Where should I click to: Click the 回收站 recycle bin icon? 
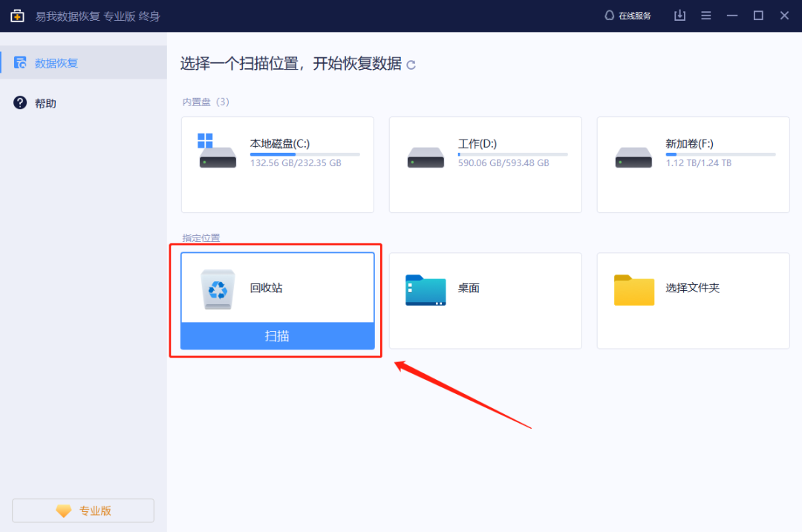tap(218, 289)
